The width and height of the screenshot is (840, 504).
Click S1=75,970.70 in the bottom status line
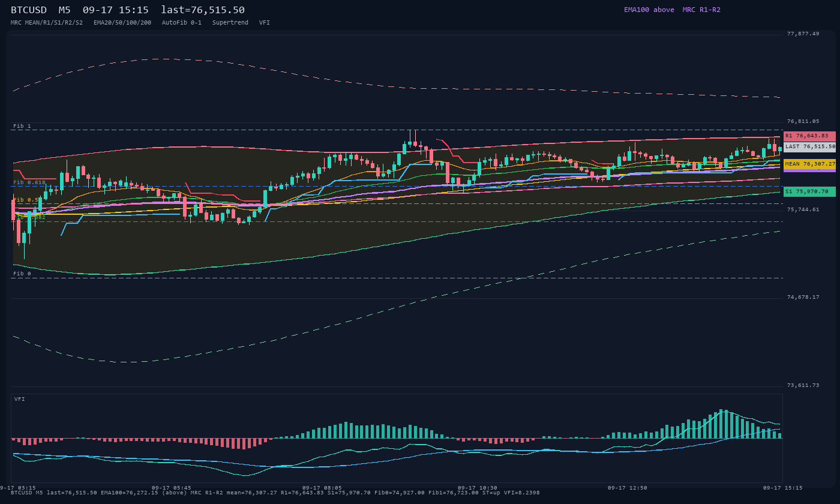click(x=349, y=493)
